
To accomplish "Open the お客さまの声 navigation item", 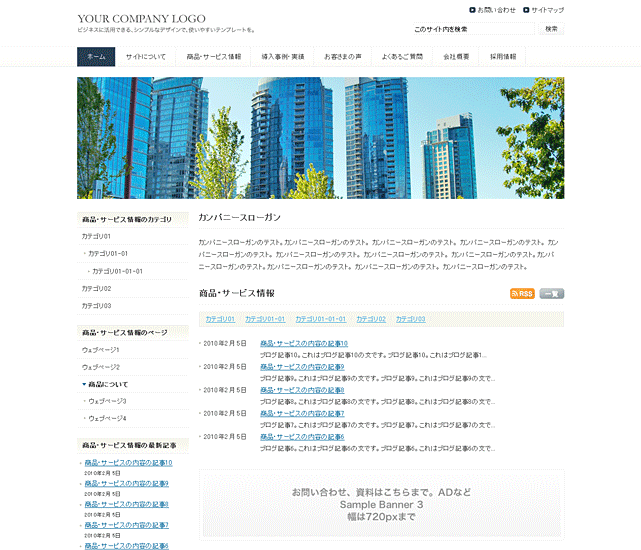I will (343, 57).
